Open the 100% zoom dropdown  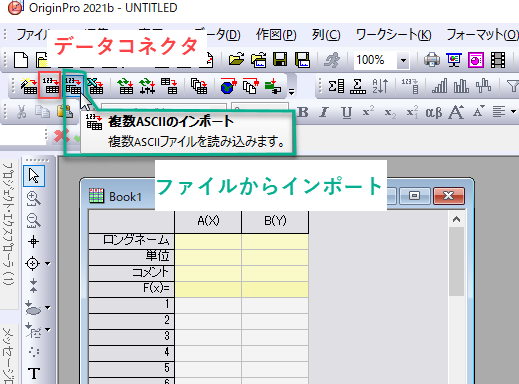coord(403,60)
